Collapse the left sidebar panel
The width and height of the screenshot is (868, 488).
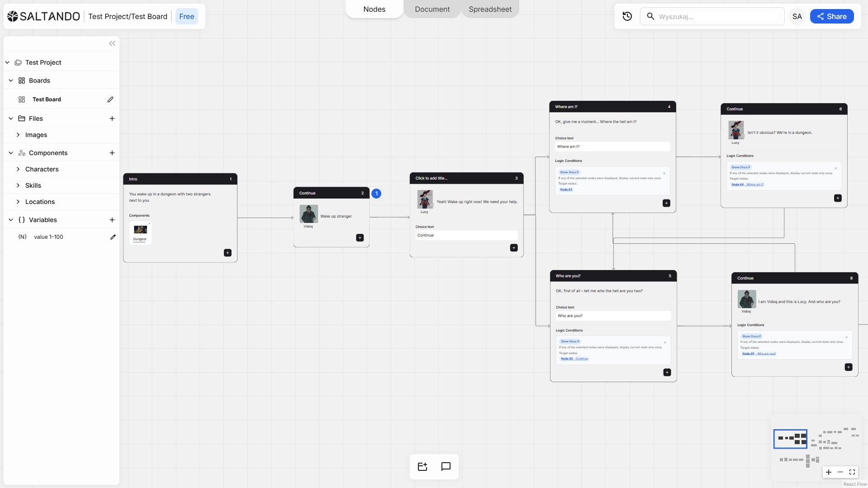[x=112, y=43]
